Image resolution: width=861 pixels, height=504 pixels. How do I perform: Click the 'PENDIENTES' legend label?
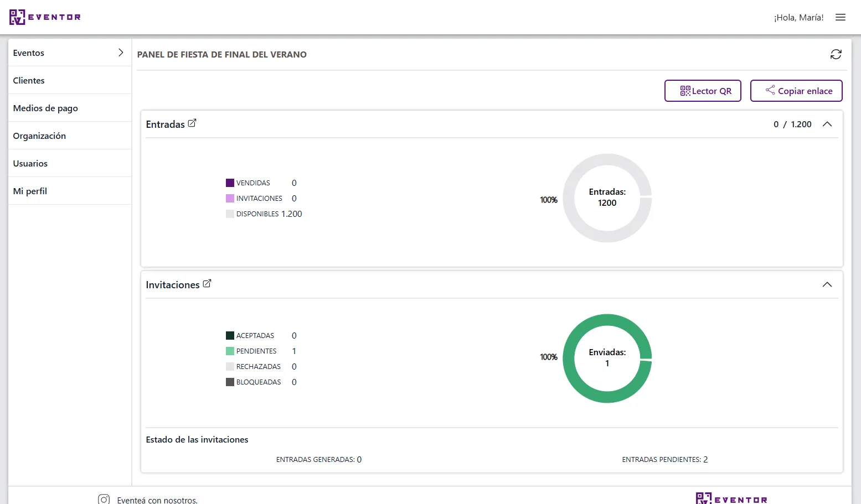[256, 351]
